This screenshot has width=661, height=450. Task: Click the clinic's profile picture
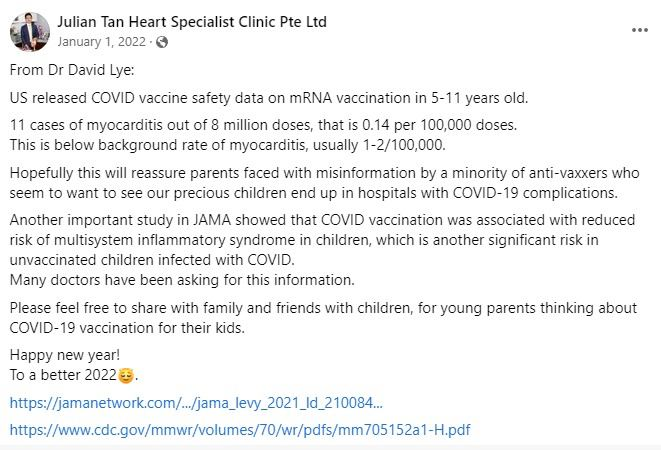pyautogui.click(x=30, y=31)
